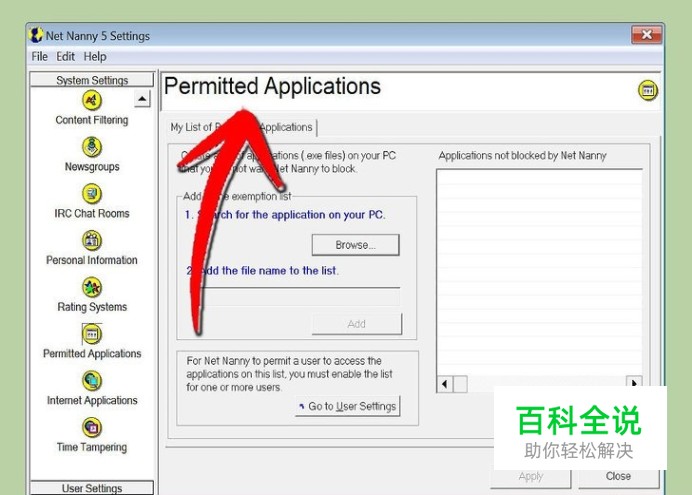Open the Time Tampering icon

pyautogui.click(x=92, y=428)
